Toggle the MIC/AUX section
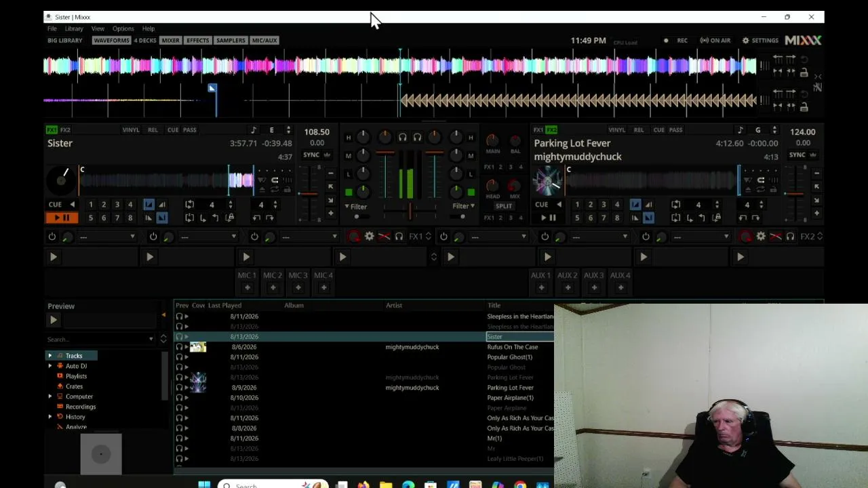 (x=264, y=41)
